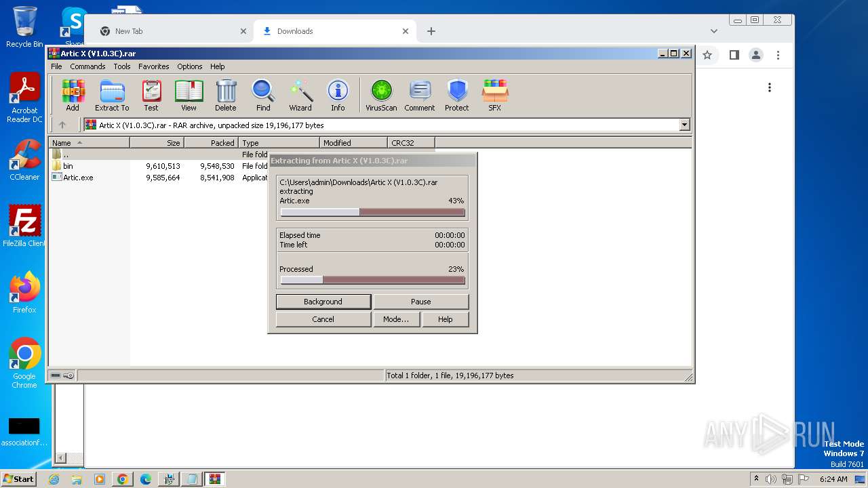
Task: Cancel the extraction
Action: 323,319
